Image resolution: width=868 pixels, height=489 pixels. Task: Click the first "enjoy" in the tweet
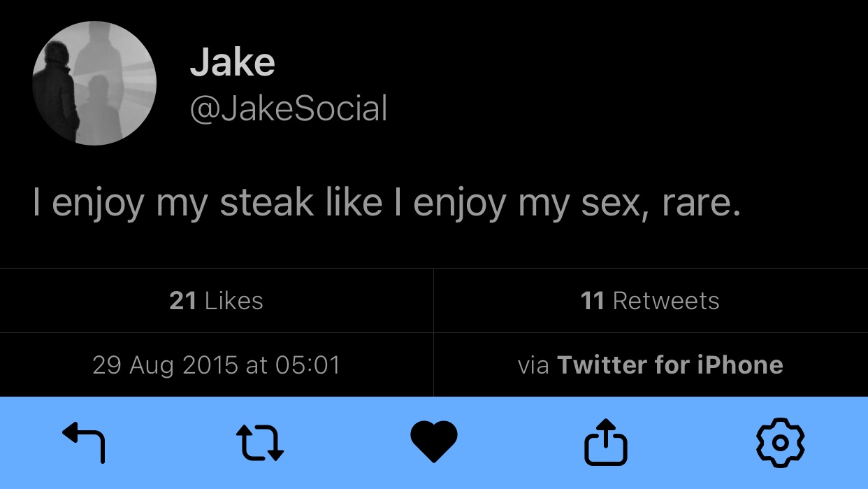click(98, 204)
